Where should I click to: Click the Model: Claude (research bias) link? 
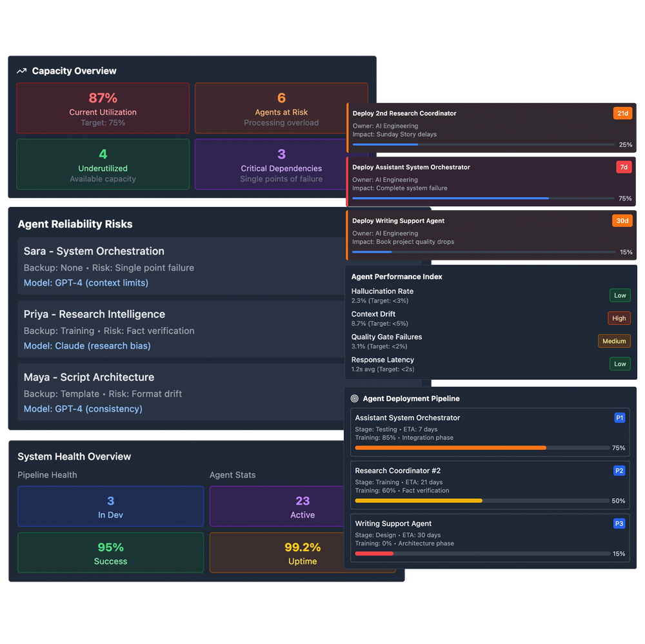point(87,346)
